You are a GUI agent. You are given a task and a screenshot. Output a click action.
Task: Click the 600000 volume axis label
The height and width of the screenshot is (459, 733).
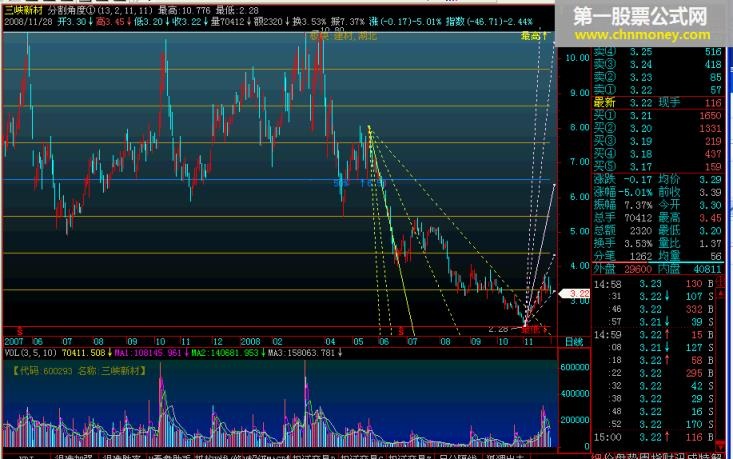click(x=575, y=367)
